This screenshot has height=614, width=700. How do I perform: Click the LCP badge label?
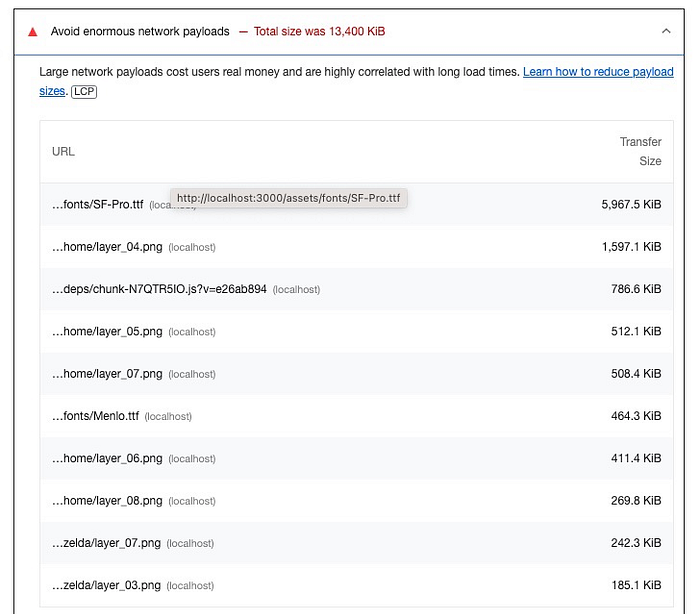point(84,92)
